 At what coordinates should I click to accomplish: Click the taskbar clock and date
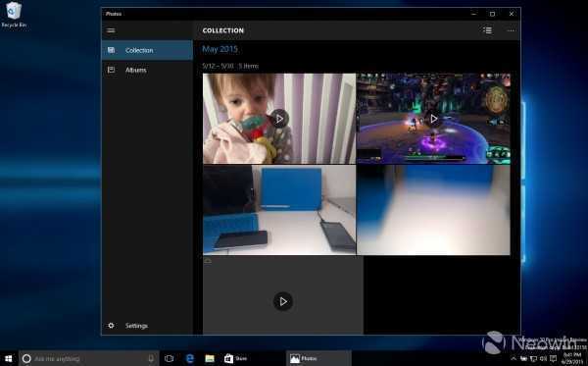click(x=572, y=359)
